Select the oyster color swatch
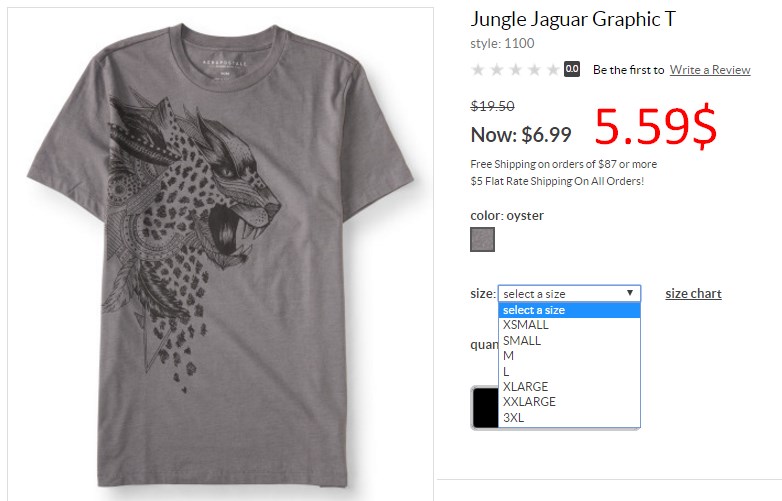 tap(482, 239)
